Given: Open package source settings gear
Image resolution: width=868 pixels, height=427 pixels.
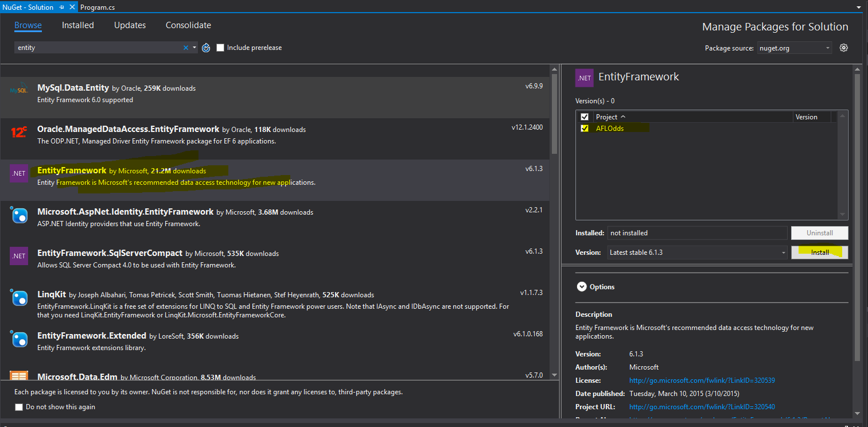Looking at the screenshot, I should pyautogui.click(x=843, y=48).
